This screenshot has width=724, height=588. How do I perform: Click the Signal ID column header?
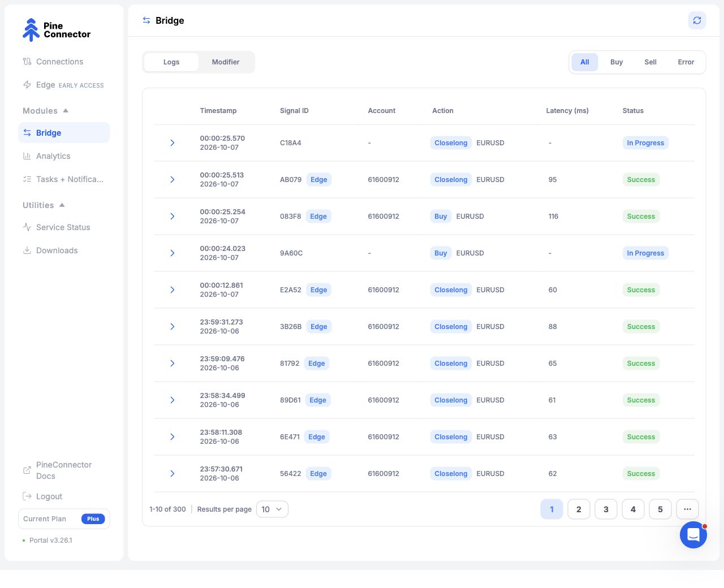(x=294, y=111)
